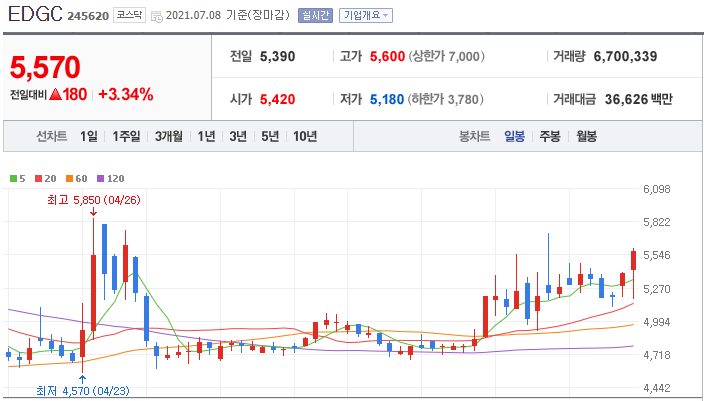Click the current price 5,570
This screenshot has width=704, height=401.
45,67
